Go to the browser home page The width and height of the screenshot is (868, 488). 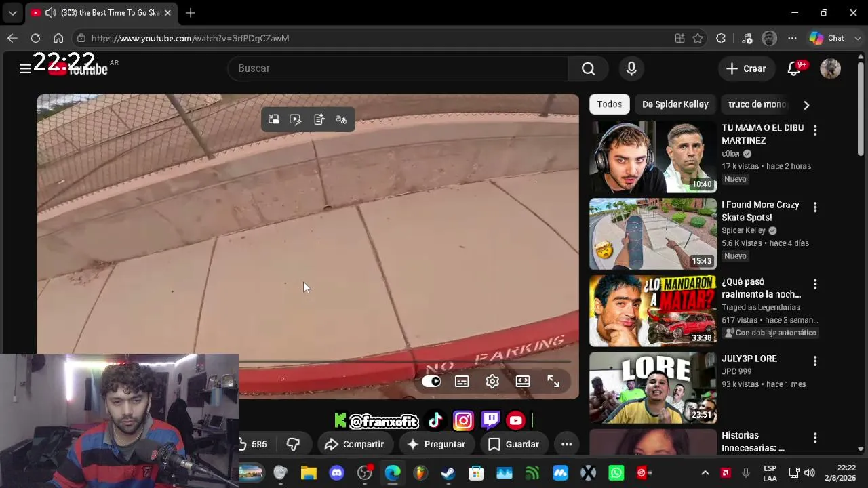(x=58, y=38)
